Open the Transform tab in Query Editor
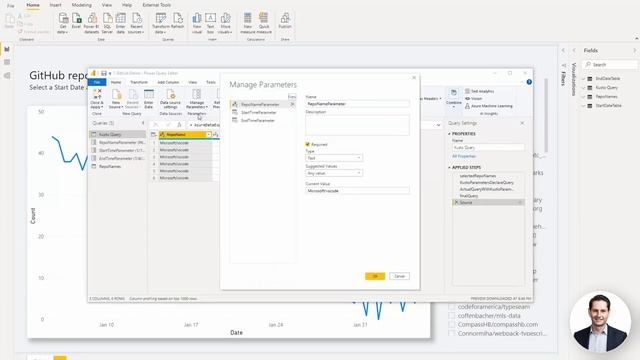The height and width of the screenshot is (360, 640). coord(139,82)
